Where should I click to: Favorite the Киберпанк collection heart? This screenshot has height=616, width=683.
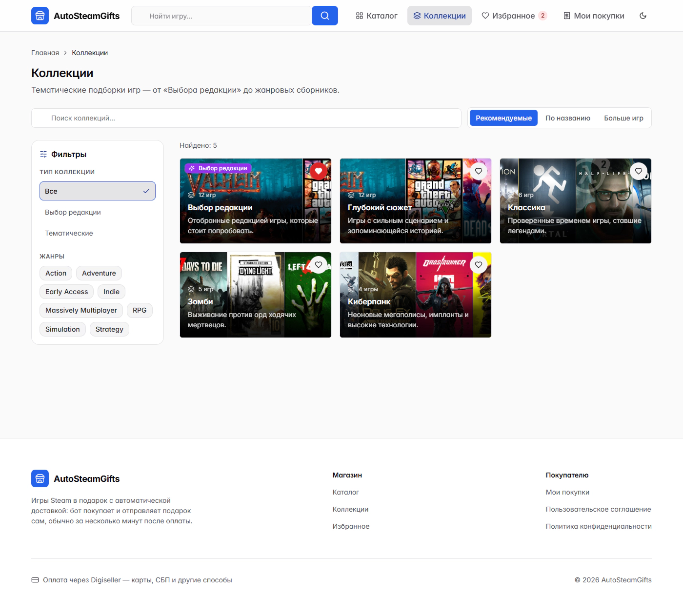pyautogui.click(x=479, y=264)
